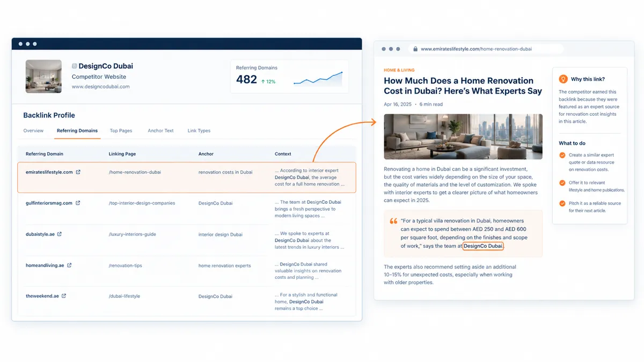This screenshot has height=362, width=644.
Task: Click the 482 referring domains count
Action: (247, 80)
